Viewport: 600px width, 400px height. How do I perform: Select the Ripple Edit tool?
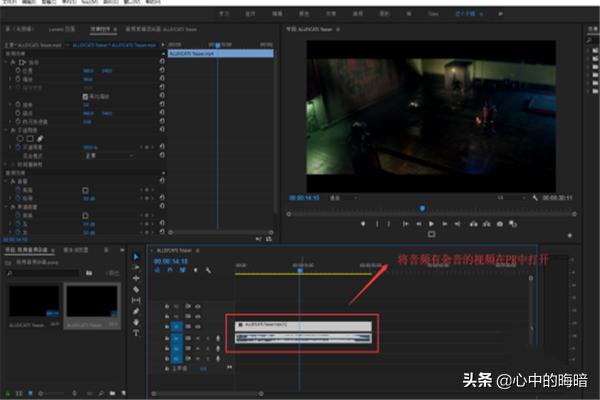coord(136,278)
